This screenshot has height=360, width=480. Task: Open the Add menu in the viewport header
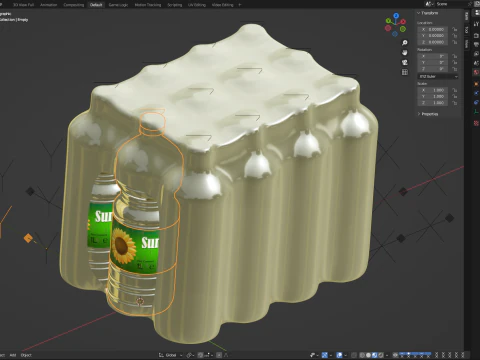[x=12, y=355]
